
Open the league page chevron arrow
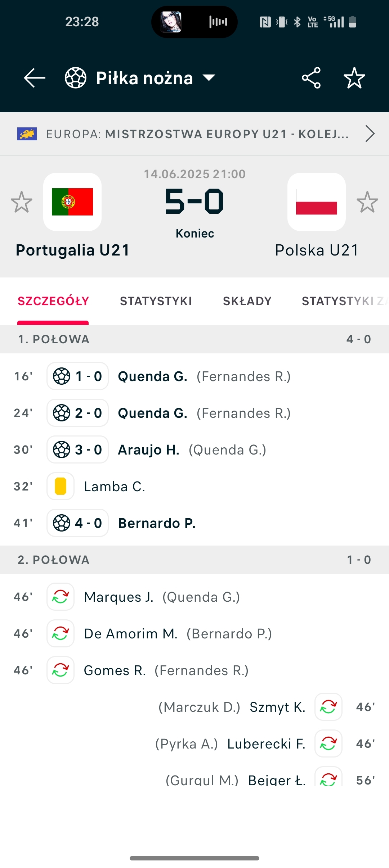(x=370, y=134)
